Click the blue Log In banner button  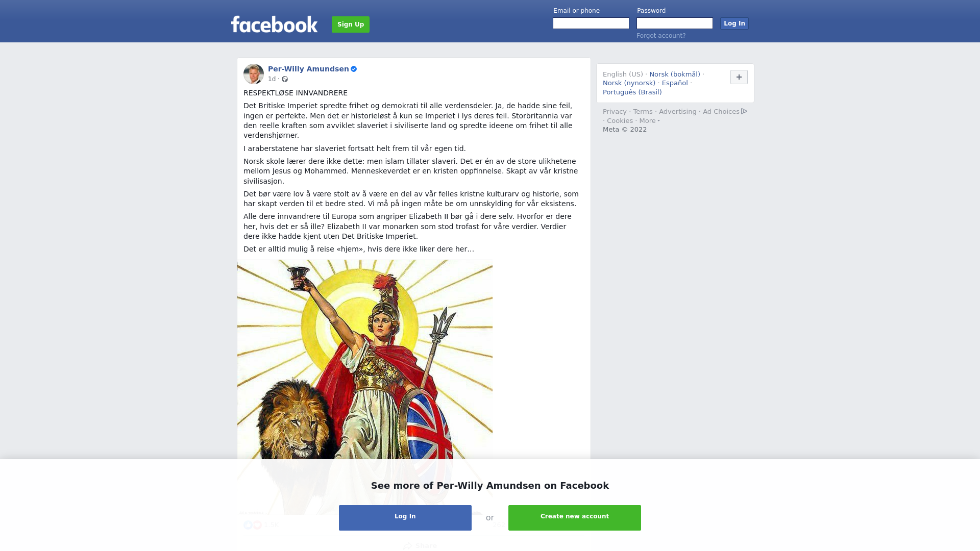(x=405, y=518)
